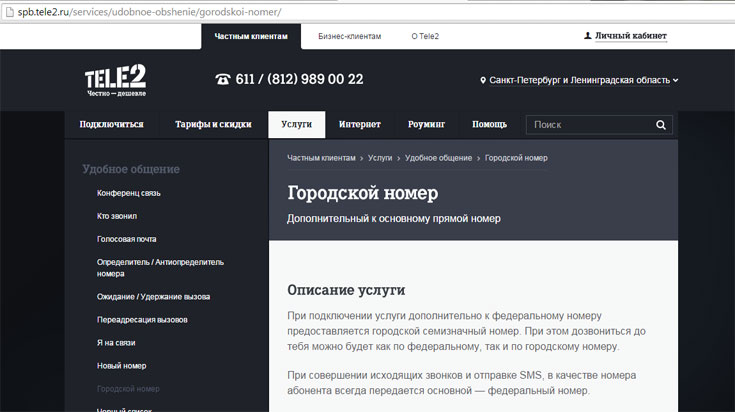Click the user icon for Личный кабинет
This screenshot has width=735, height=412.
[x=587, y=36]
